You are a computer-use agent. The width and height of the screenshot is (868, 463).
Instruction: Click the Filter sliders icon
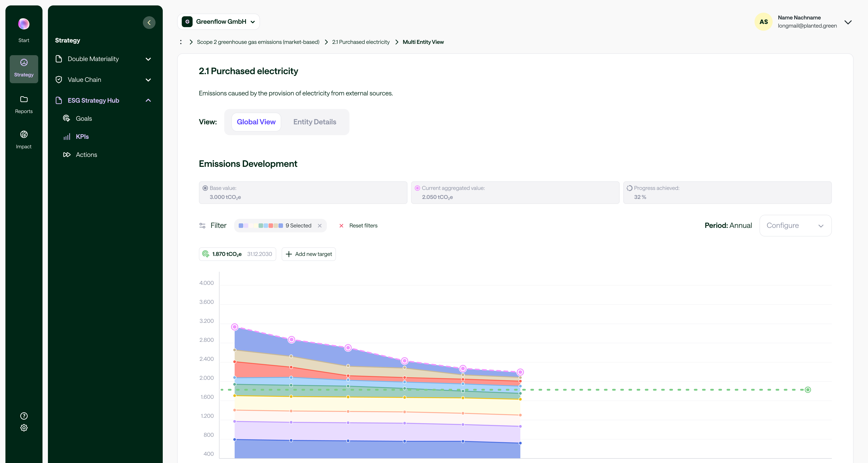pos(202,225)
